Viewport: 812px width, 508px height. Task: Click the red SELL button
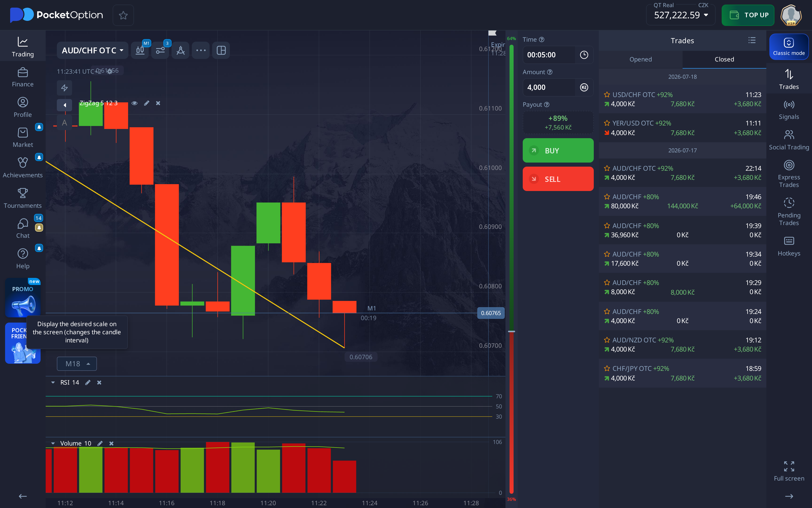tap(558, 179)
